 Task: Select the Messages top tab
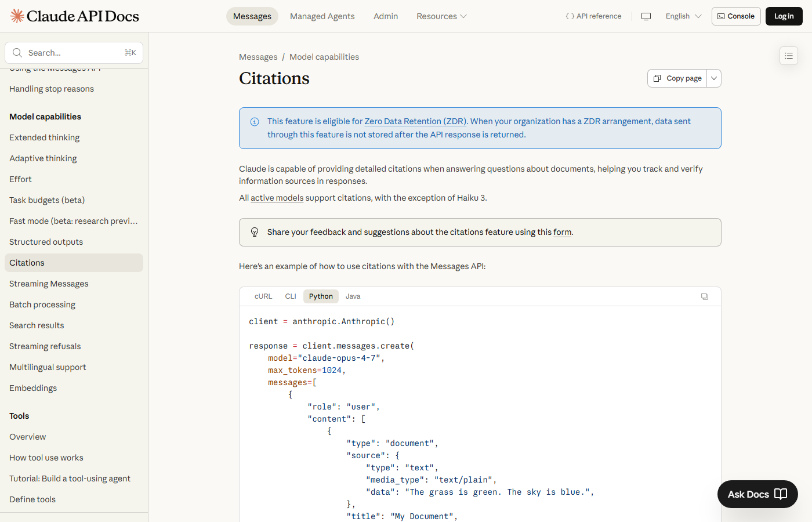point(252,16)
